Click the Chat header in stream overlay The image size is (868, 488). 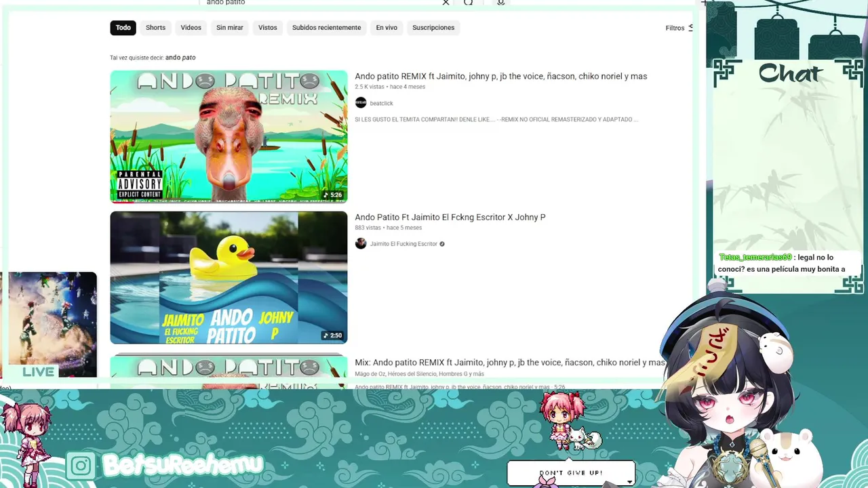(x=790, y=73)
